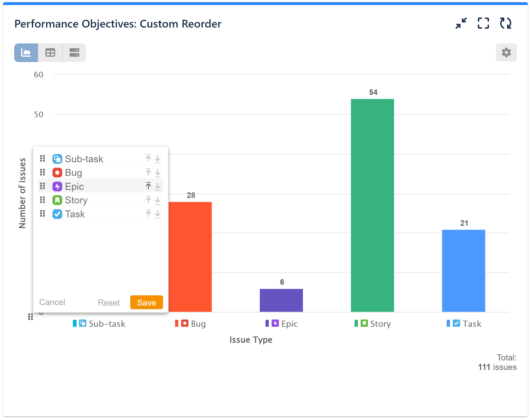Open table view with the grid icon

click(50, 52)
